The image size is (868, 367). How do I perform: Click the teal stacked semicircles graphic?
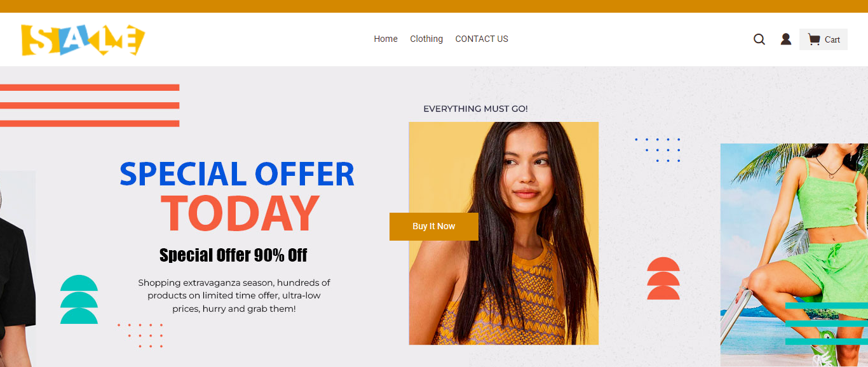pos(79,300)
